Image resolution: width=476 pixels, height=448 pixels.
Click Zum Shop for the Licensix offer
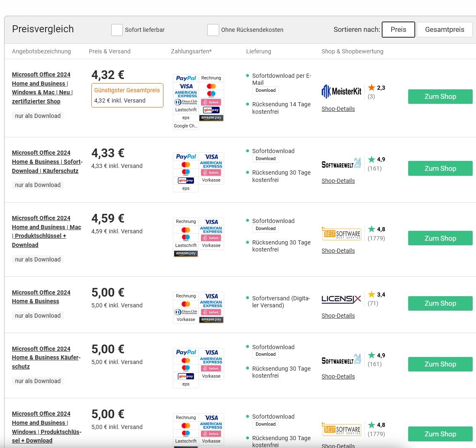click(x=440, y=303)
